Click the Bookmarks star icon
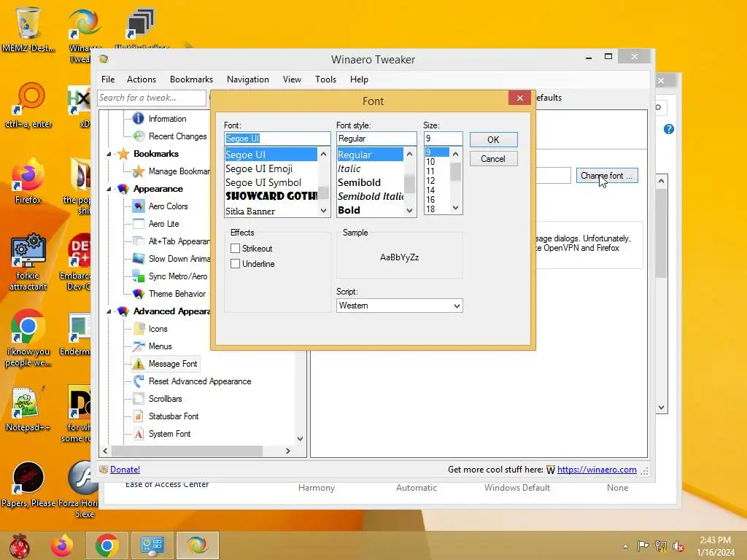 pos(123,154)
